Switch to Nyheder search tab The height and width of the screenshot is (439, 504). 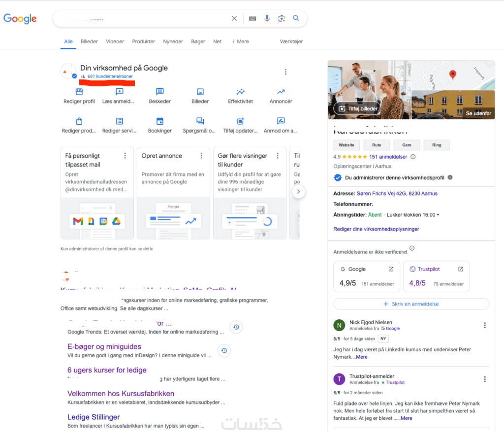click(173, 41)
